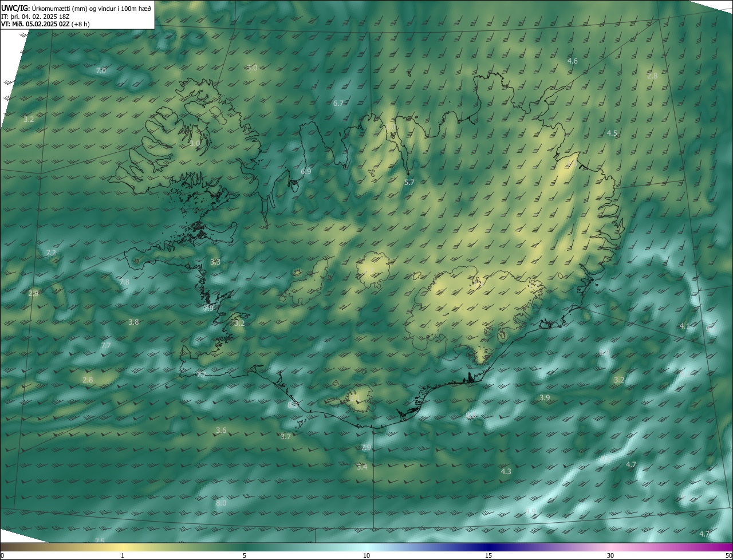Pick the 3.7 value label

point(286,436)
